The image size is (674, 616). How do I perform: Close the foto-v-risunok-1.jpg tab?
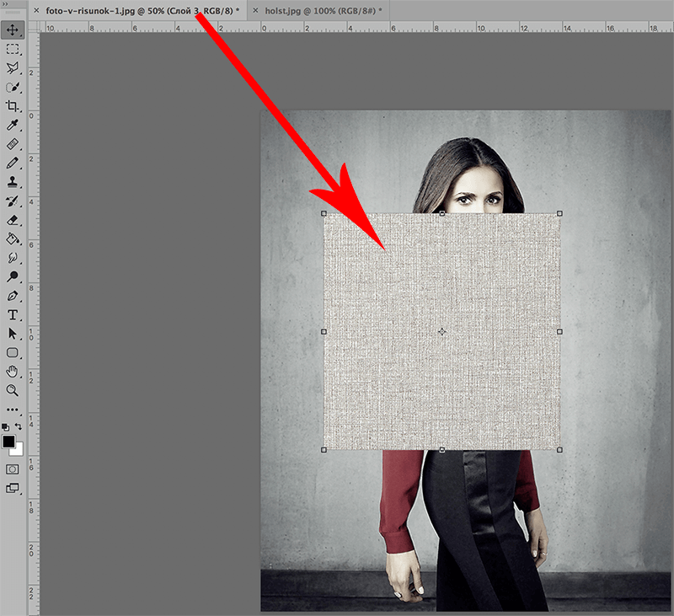pyautogui.click(x=35, y=9)
